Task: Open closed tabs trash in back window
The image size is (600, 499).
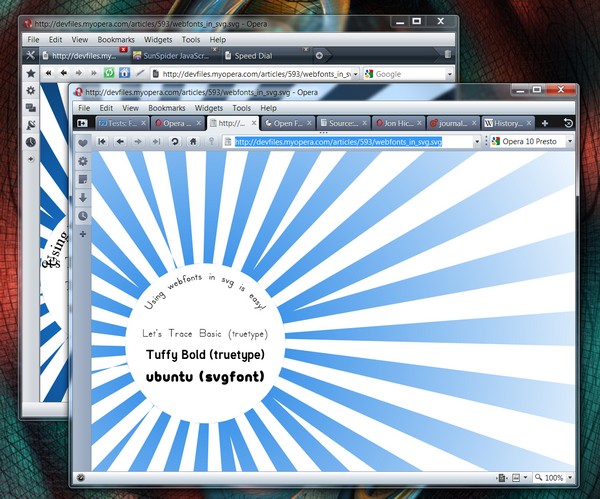Action: pos(447,54)
